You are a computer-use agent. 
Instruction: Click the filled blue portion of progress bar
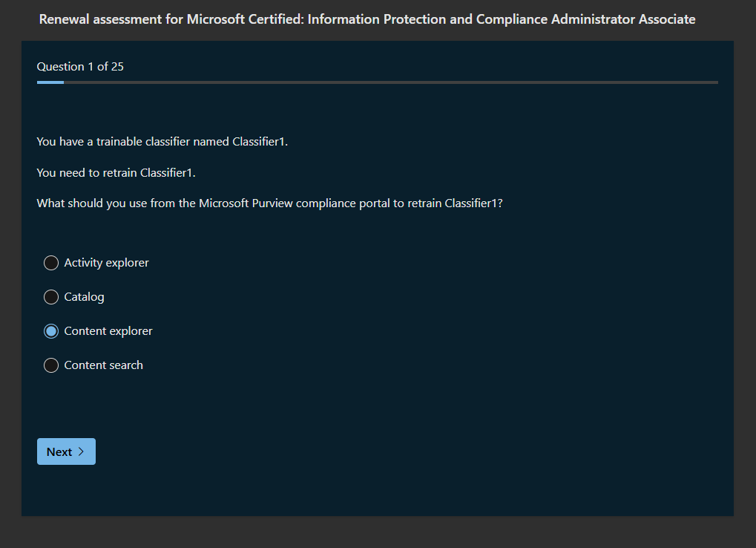coord(50,82)
